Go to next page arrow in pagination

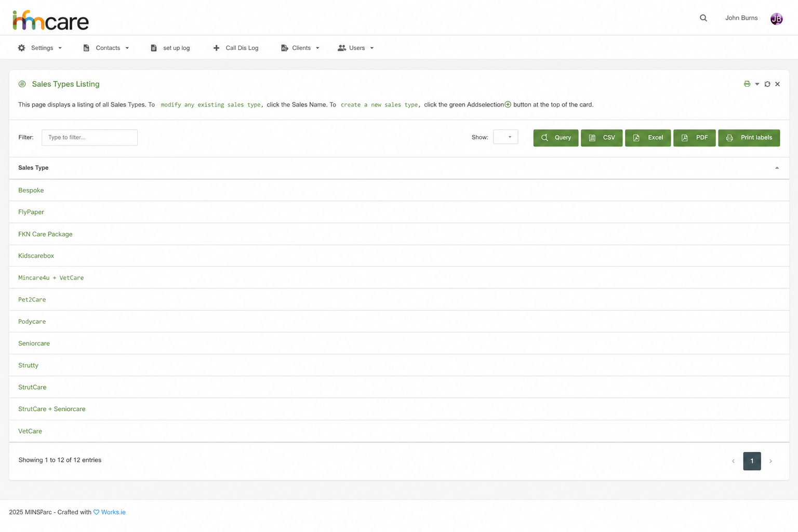tap(770, 461)
